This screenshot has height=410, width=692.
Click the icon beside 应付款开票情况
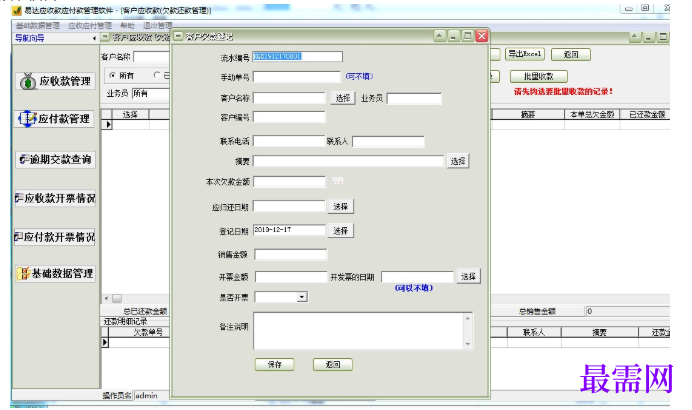[x=19, y=237]
